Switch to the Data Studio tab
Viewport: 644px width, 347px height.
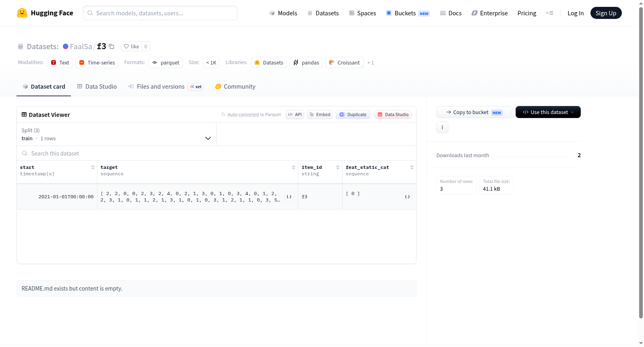pos(97,87)
